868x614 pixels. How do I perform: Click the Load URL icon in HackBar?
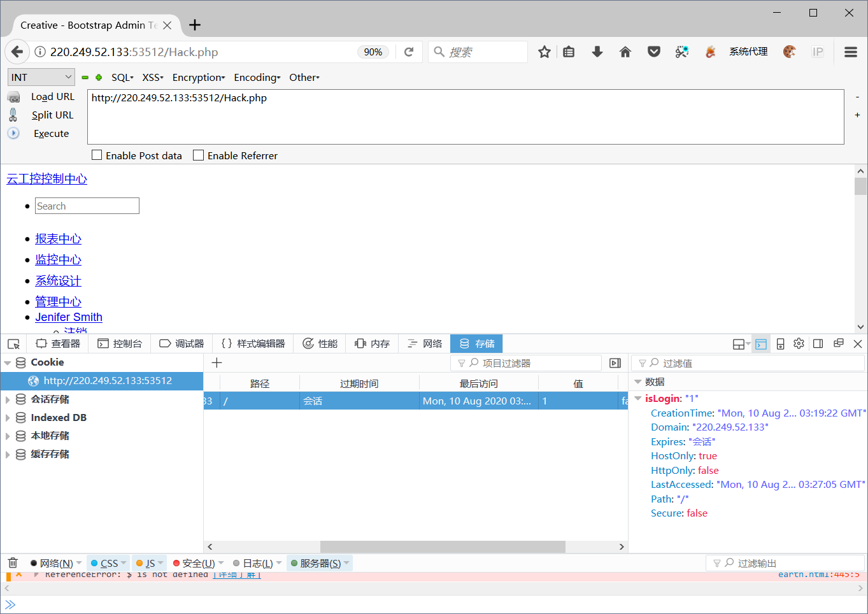tap(14, 96)
